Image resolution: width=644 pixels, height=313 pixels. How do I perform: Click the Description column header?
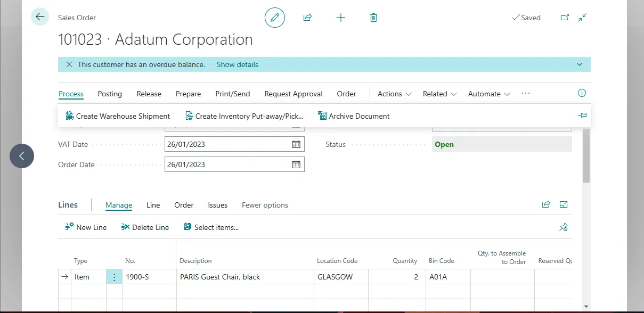[195, 261]
